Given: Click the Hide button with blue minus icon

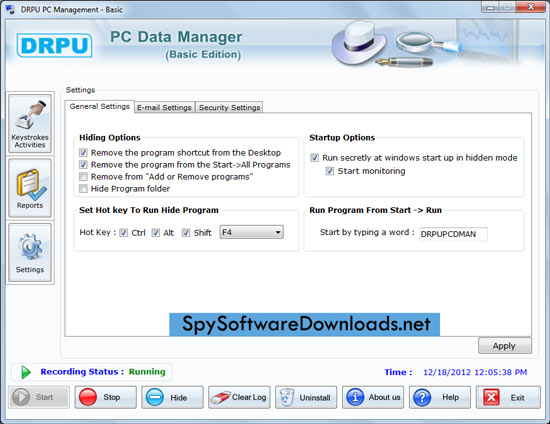Looking at the screenshot, I should [172, 397].
